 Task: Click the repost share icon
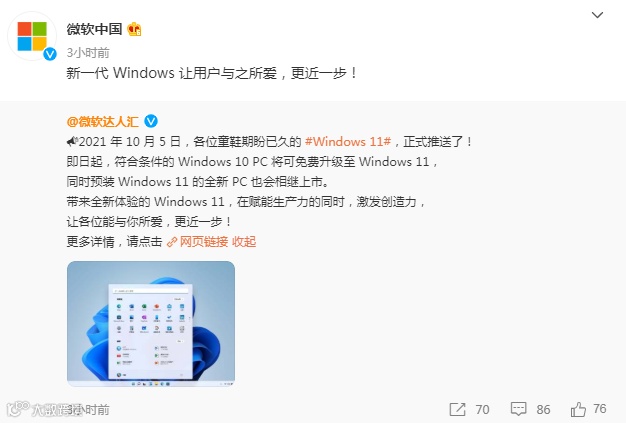pos(457,409)
